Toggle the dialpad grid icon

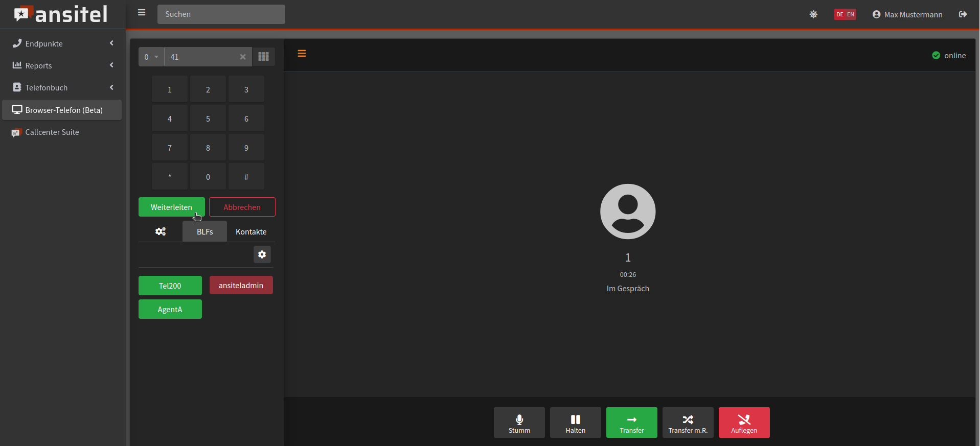[263, 57]
